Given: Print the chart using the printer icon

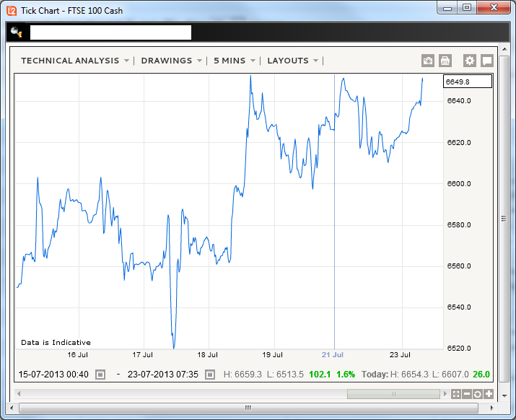Looking at the screenshot, I should click(445, 61).
